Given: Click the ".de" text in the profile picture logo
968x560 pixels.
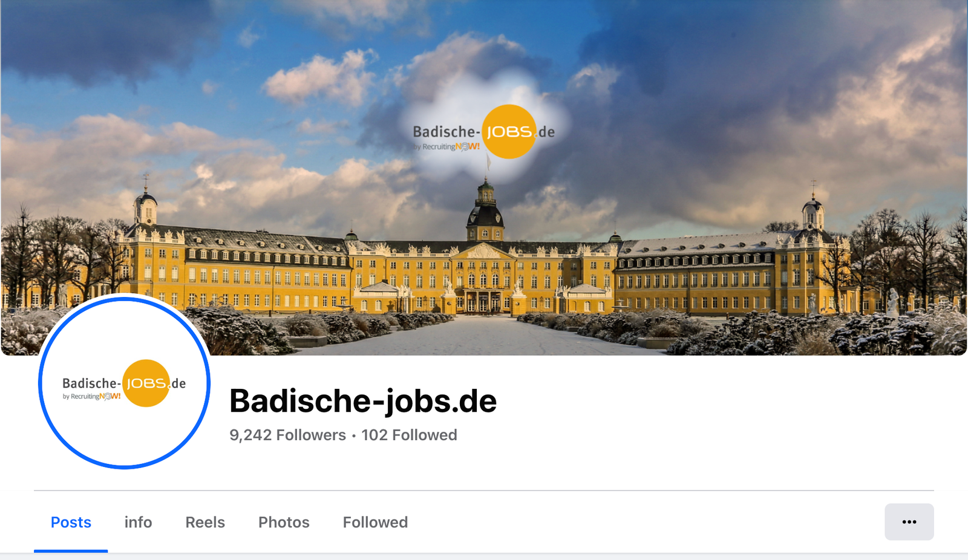Looking at the screenshot, I should pyautogui.click(x=177, y=383).
